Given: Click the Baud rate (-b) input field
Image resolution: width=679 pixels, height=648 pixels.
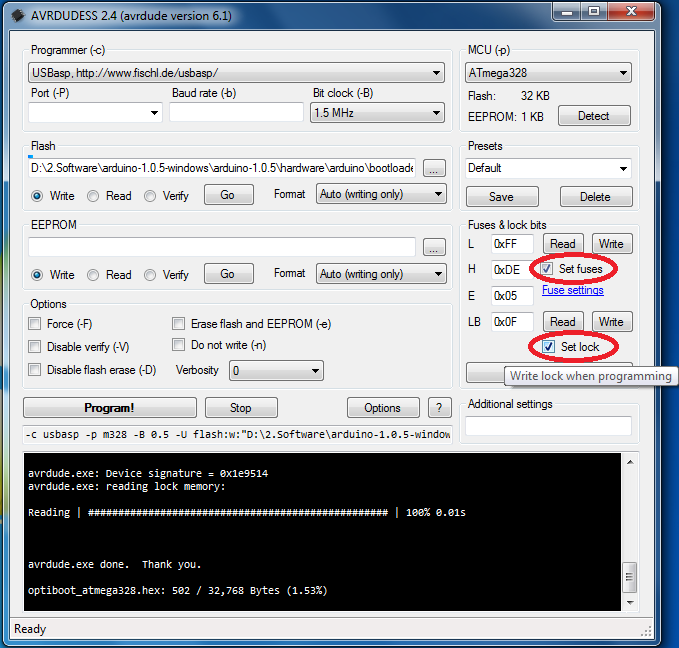Looking at the screenshot, I should point(236,113).
